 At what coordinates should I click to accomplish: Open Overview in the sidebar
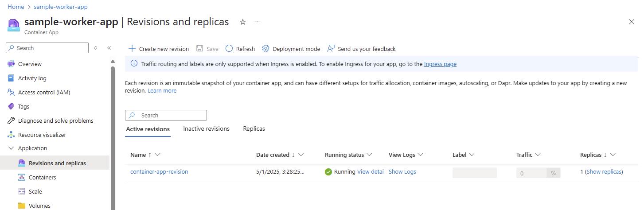pos(30,64)
